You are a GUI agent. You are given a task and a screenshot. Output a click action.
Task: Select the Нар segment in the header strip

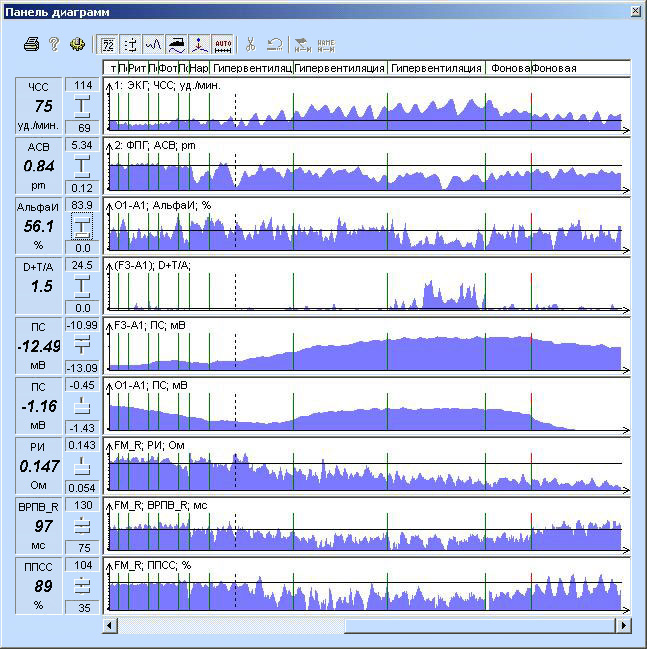click(199, 68)
